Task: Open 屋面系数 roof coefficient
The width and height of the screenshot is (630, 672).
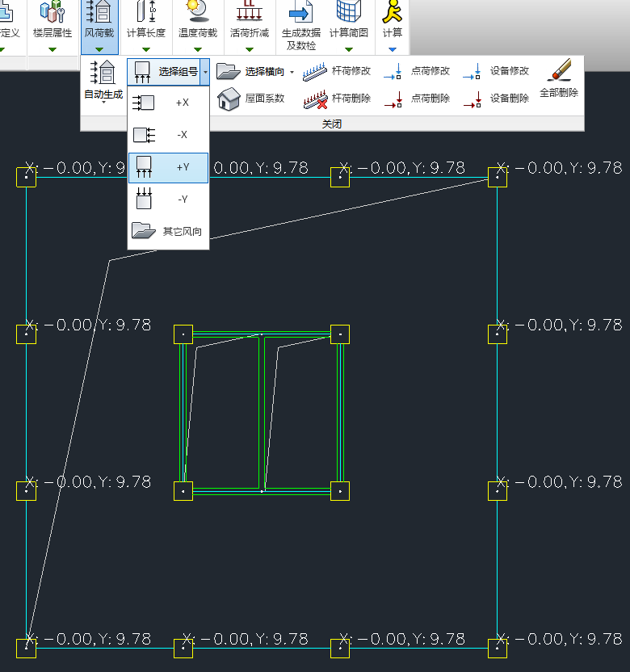Action: tap(250, 99)
